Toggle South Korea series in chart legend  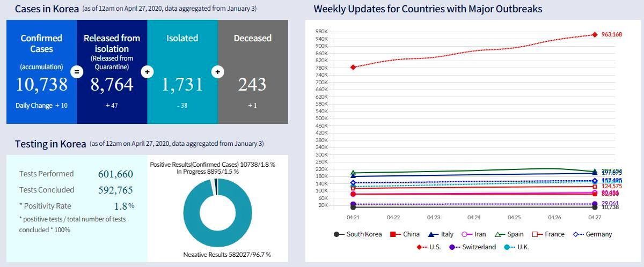tap(357, 234)
